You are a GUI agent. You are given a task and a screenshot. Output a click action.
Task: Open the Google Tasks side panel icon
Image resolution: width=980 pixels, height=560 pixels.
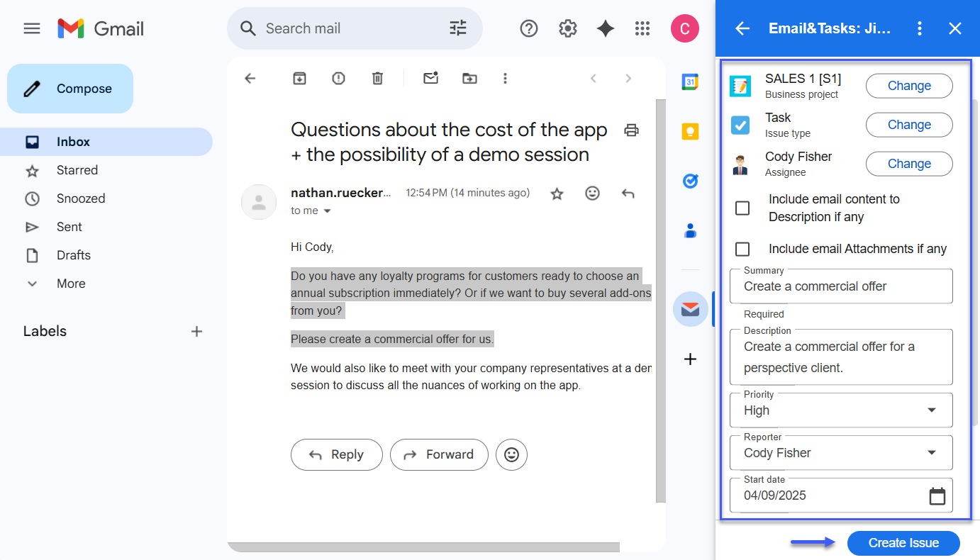(x=690, y=181)
